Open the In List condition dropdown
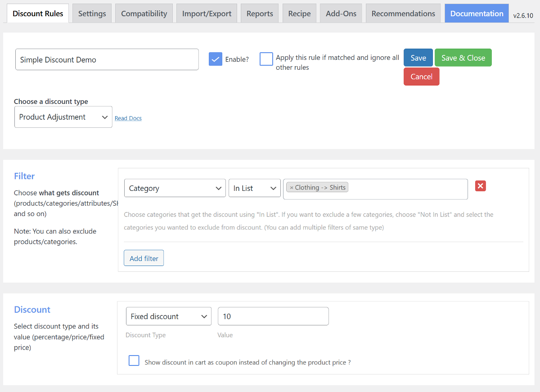The image size is (540, 392). [x=254, y=188]
